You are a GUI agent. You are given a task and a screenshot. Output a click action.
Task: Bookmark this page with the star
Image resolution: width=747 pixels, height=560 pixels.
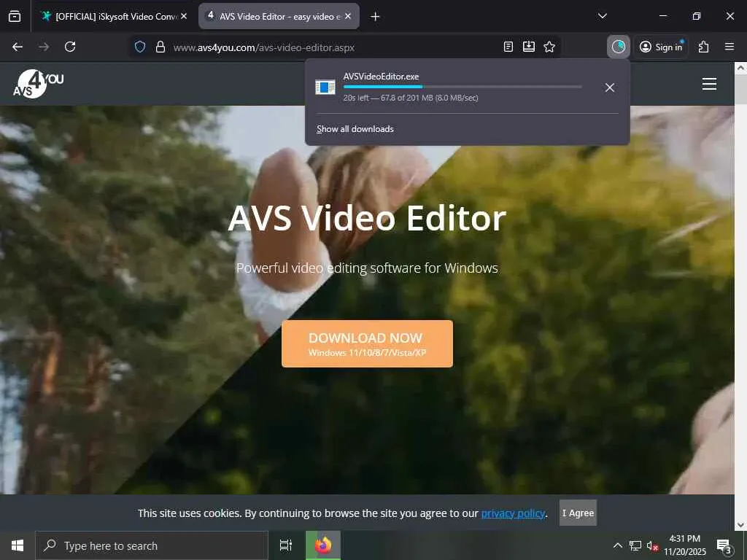tap(549, 47)
